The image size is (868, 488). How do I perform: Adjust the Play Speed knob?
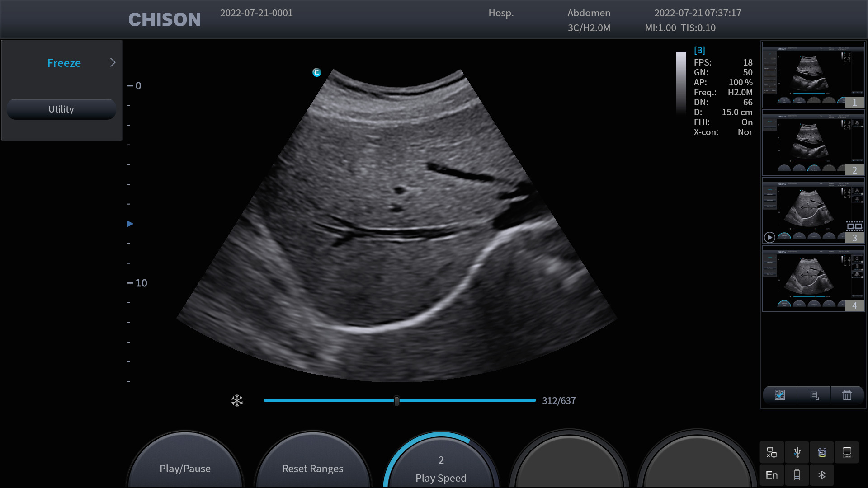441,461
